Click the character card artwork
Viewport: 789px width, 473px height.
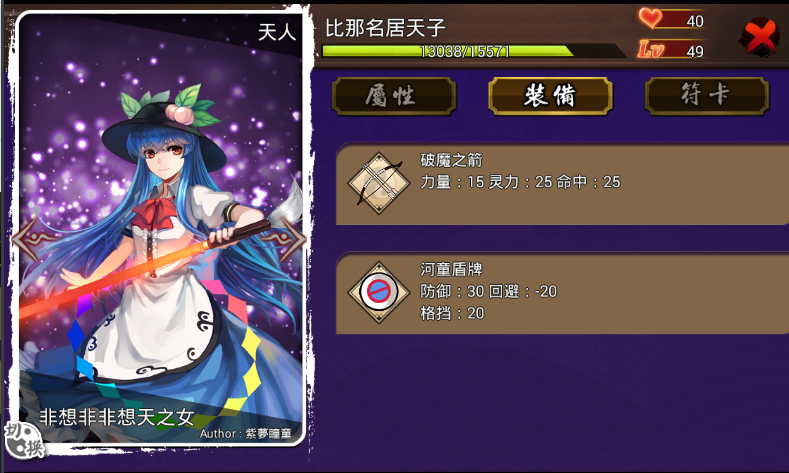[161, 229]
